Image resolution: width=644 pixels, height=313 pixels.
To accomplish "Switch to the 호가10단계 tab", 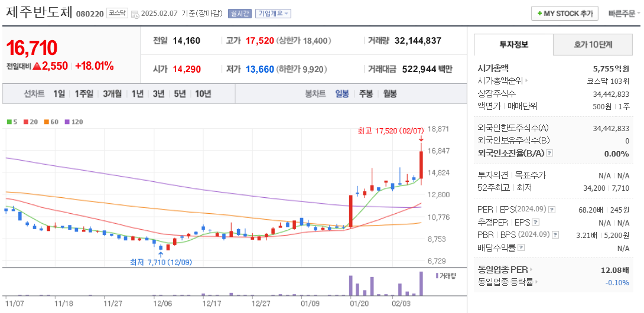I will click(x=593, y=45).
